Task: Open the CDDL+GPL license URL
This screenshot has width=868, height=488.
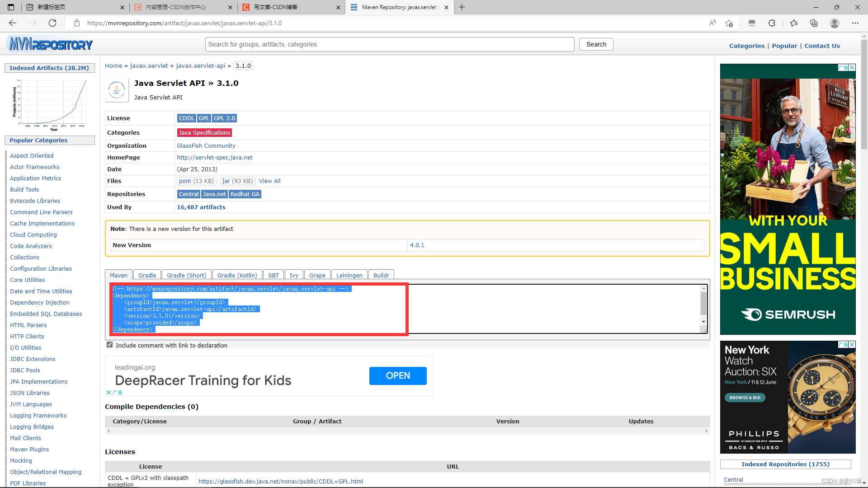Action: [x=281, y=482]
